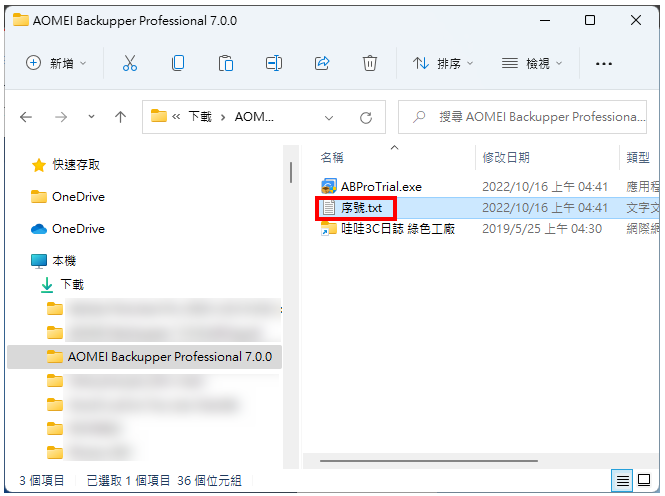Click the Copy icon in toolbar

point(178,63)
